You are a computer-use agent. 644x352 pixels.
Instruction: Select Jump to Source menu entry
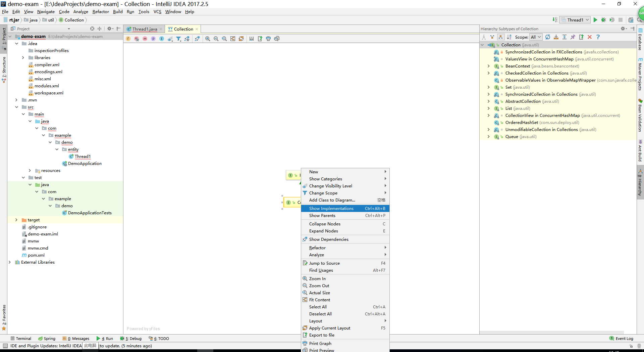(345, 263)
